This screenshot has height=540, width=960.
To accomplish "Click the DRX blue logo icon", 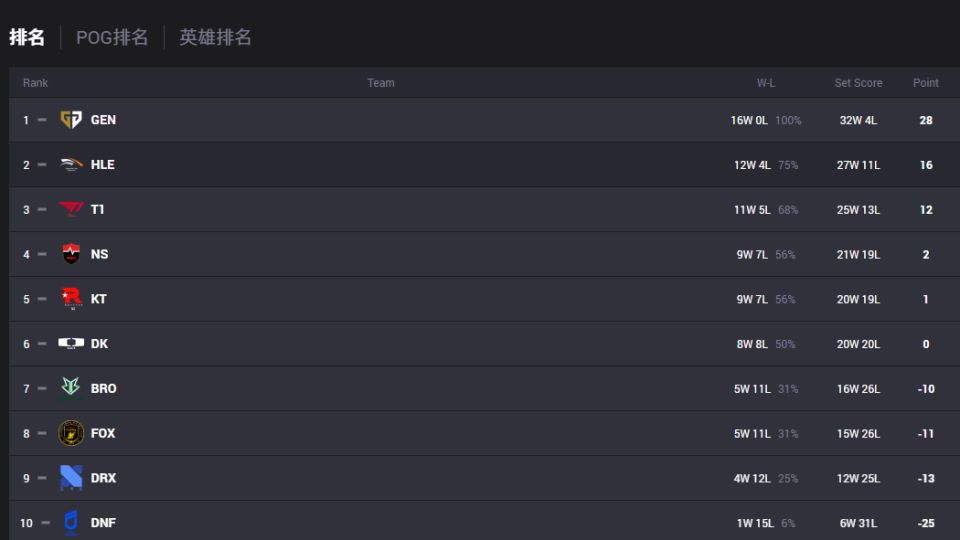I will 71,478.
